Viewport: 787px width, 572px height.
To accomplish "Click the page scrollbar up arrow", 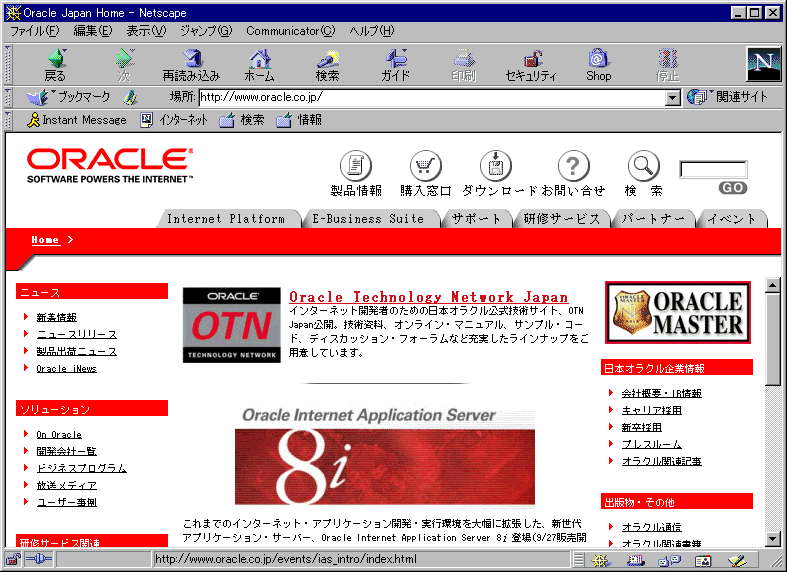I will [773, 285].
